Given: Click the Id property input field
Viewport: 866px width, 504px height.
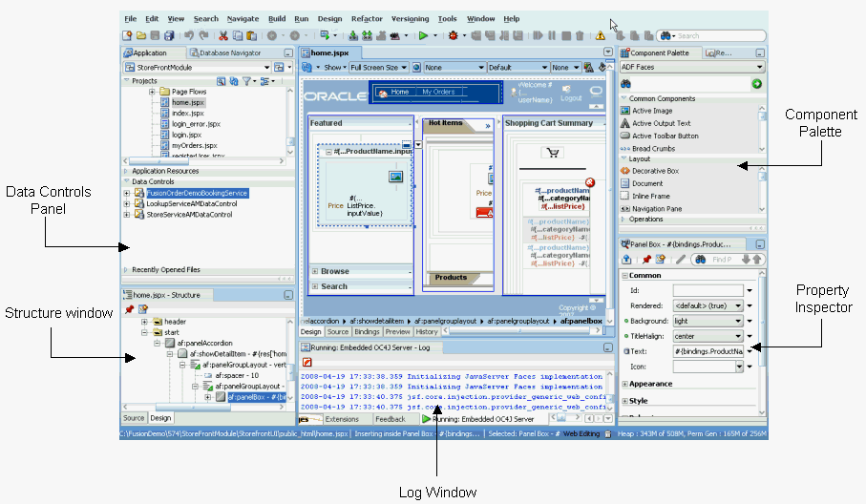Looking at the screenshot, I should click(x=708, y=290).
